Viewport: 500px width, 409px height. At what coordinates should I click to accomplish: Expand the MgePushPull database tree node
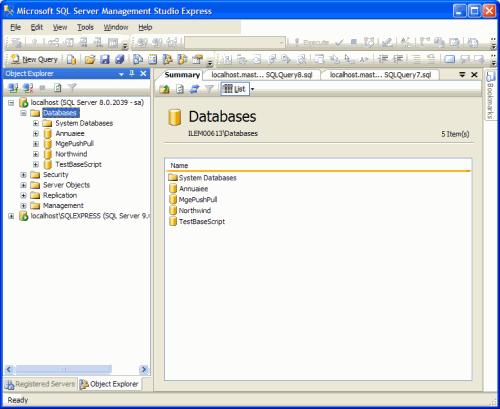pyautogui.click(x=36, y=144)
